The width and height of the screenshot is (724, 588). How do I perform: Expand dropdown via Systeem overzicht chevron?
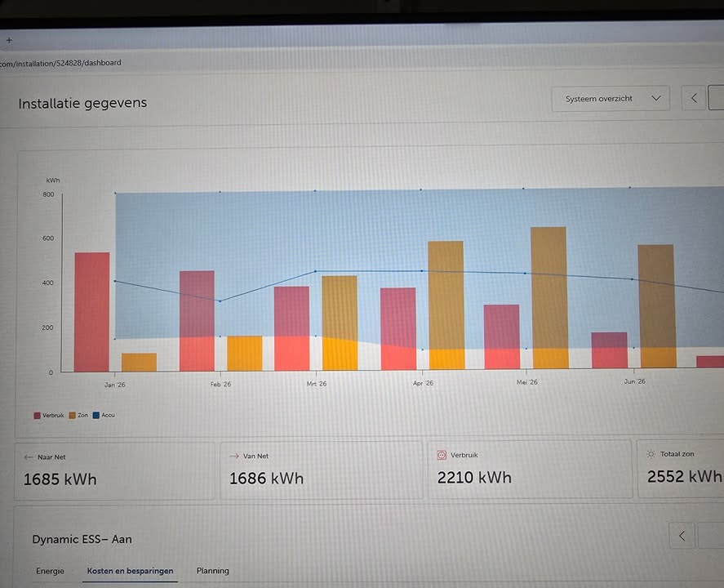[x=656, y=98]
